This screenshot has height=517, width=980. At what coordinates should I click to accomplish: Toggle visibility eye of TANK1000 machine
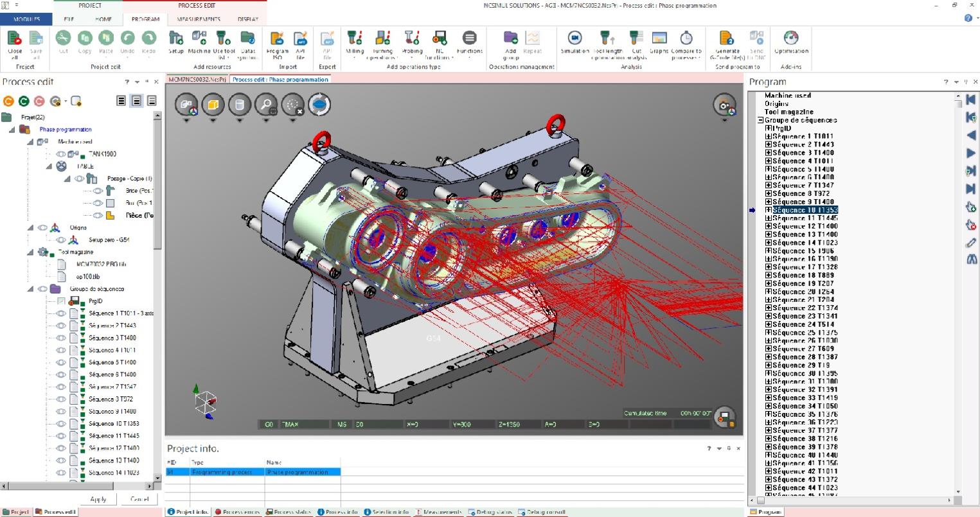click(x=61, y=154)
